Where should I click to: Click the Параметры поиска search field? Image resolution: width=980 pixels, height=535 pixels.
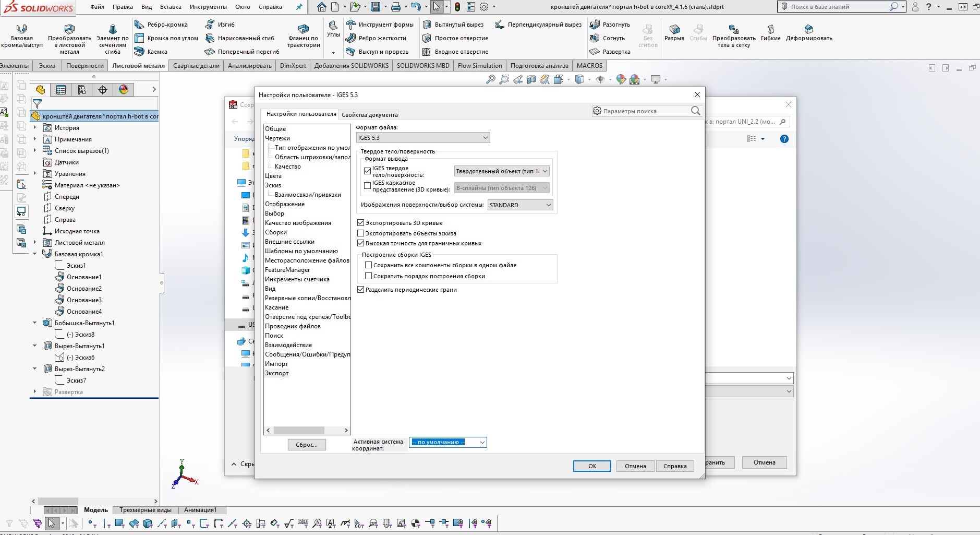[x=646, y=111]
